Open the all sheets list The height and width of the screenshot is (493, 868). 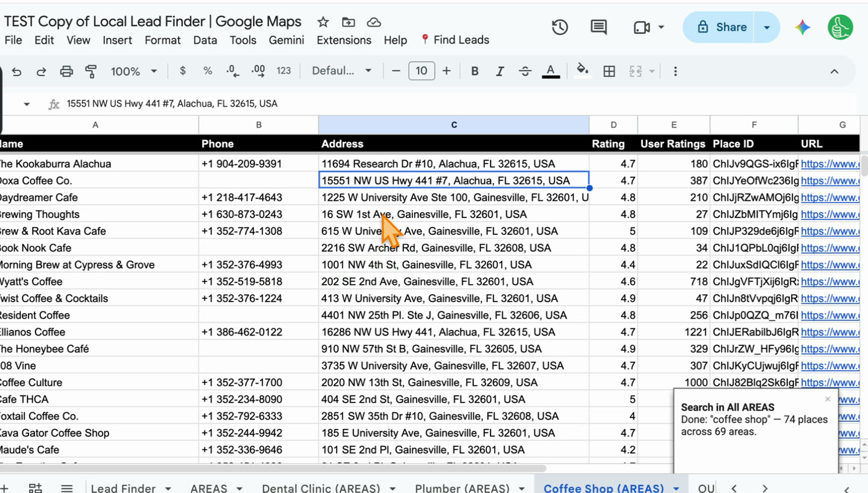[67, 489]
